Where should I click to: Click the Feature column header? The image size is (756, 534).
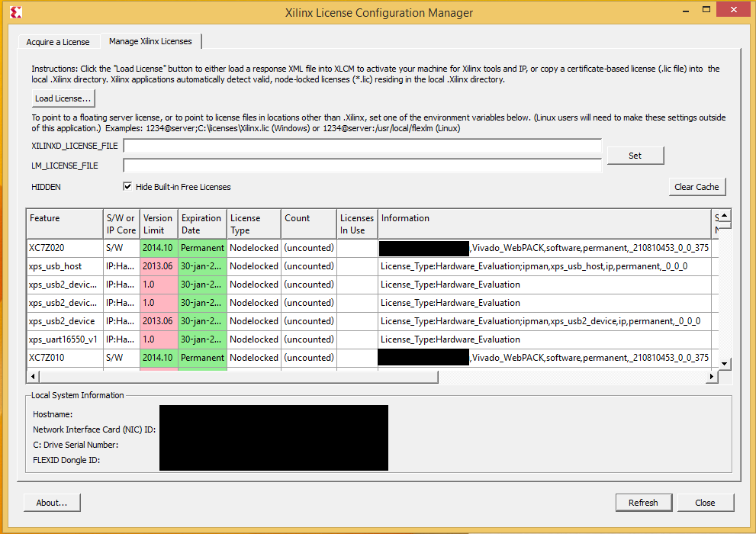[x=65, y=224]
